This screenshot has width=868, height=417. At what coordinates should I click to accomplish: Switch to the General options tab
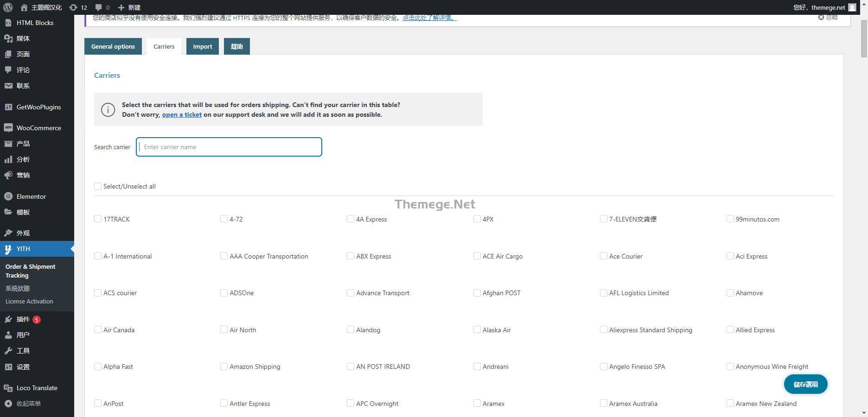113,46
